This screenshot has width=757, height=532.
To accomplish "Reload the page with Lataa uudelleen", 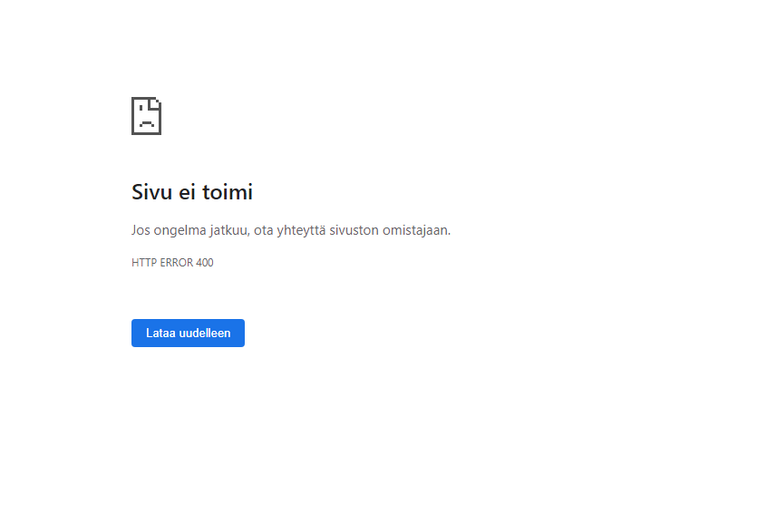I will point(188,334).
